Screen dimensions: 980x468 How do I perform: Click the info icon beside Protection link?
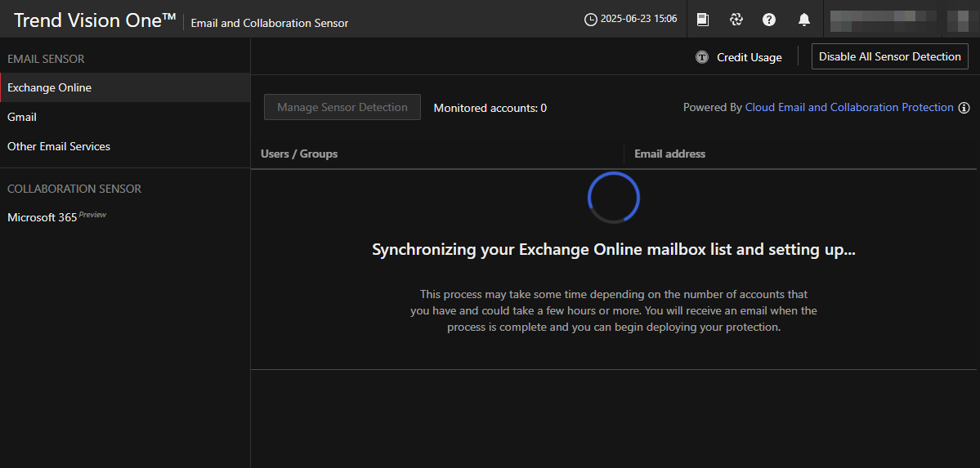tap(964, 108)
